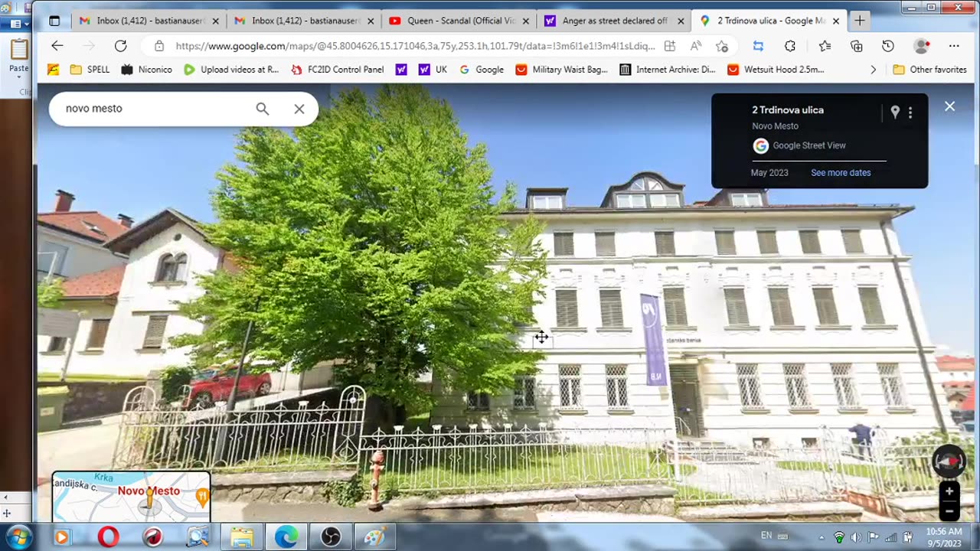The height and width of the screenshot is (551, 980).
Task: Open the three-dot menu in Street View card
Action: (x=910, y=112)
